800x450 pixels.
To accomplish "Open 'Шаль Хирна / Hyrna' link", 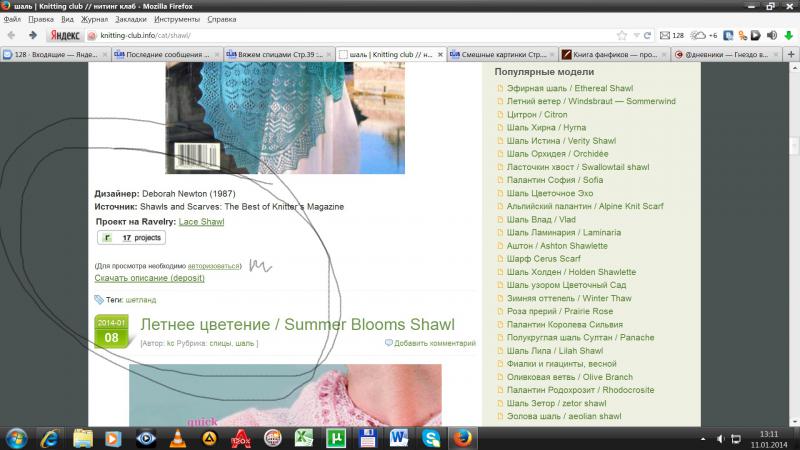I will pos(546,128).
